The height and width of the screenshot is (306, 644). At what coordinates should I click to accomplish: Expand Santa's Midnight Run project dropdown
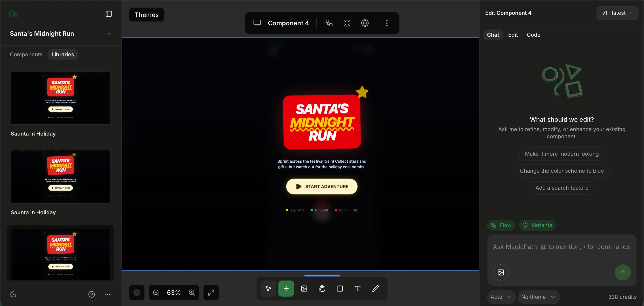pos(108,34)
